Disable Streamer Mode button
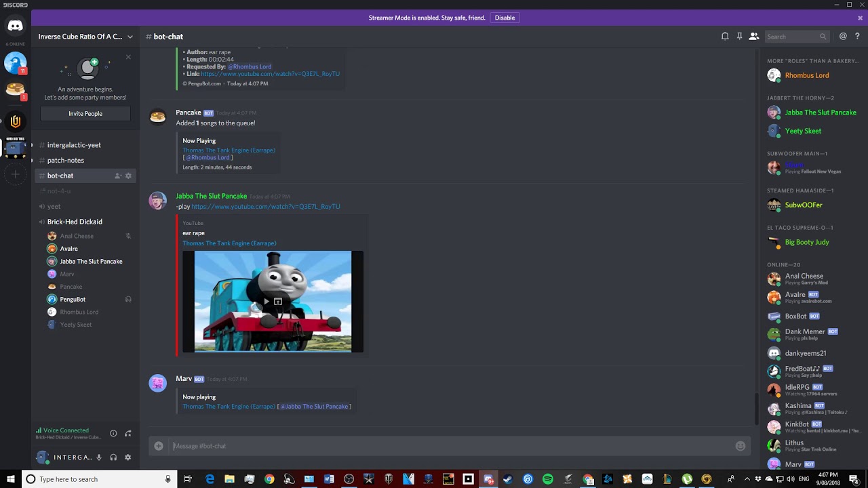 pyautogui.click(x=505, y=18)
